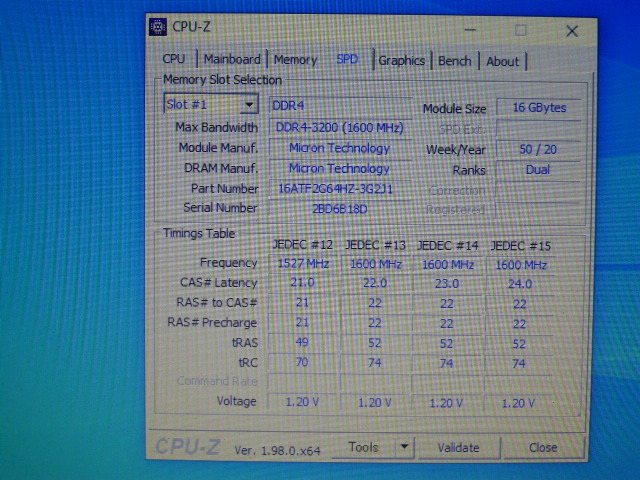Click the CAS# Latency 24.0 cell

tap(520, 284)
